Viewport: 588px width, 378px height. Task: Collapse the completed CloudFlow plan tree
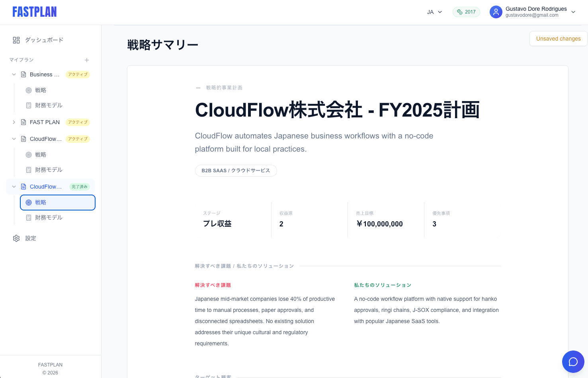(14, 187)
